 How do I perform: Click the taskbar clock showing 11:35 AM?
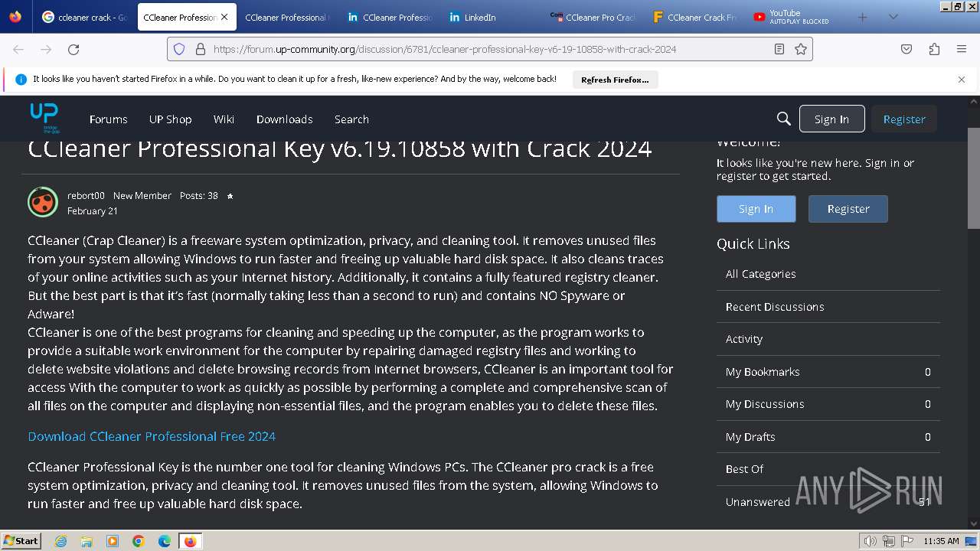(x=941, y=541)
